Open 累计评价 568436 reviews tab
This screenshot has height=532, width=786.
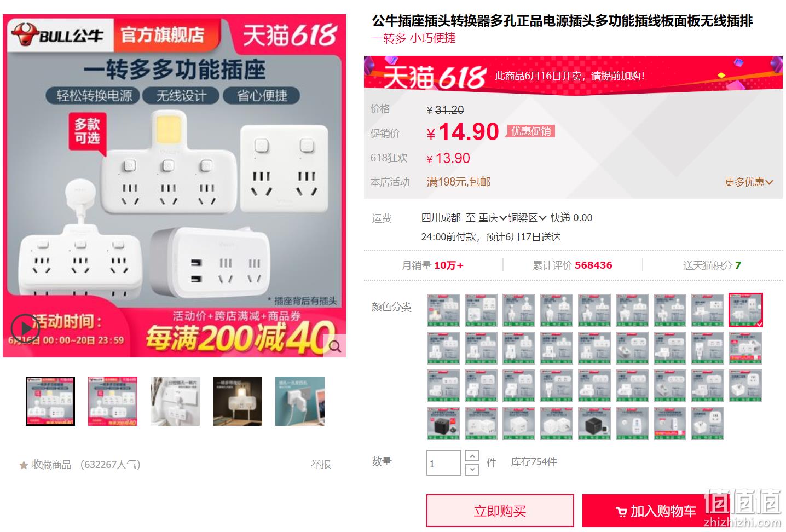(x=573, y=265)
